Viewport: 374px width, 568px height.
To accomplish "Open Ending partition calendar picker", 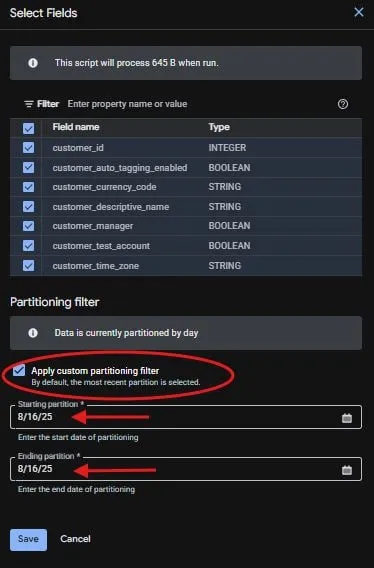I will 347,470.
